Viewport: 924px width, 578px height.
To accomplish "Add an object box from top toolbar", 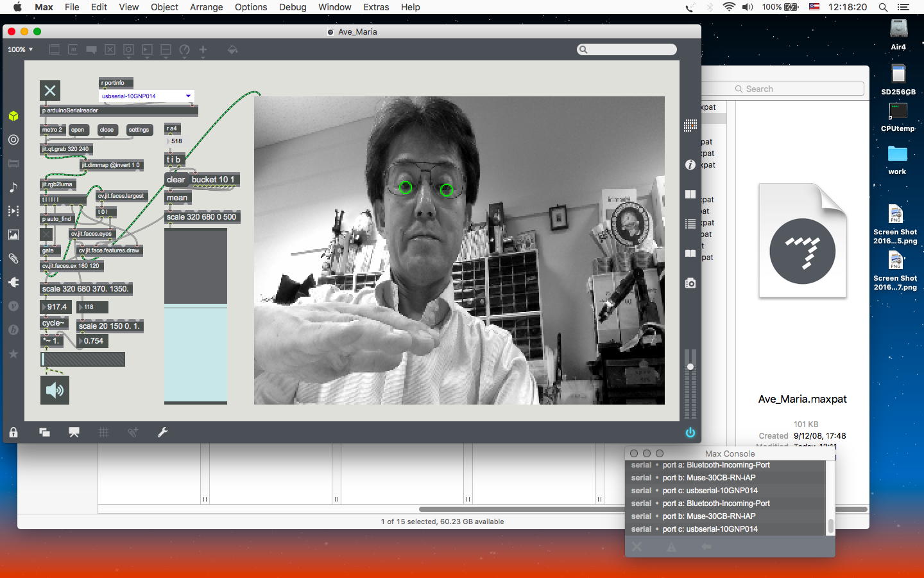I will click(x=55, y=49).
